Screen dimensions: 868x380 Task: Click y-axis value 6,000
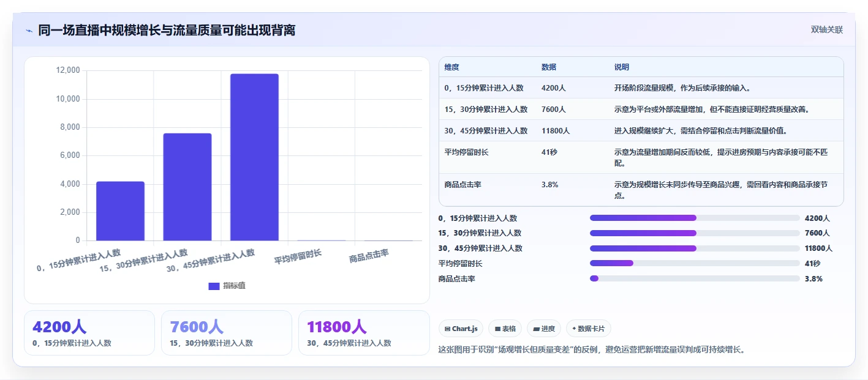click(x=70, y=155)
